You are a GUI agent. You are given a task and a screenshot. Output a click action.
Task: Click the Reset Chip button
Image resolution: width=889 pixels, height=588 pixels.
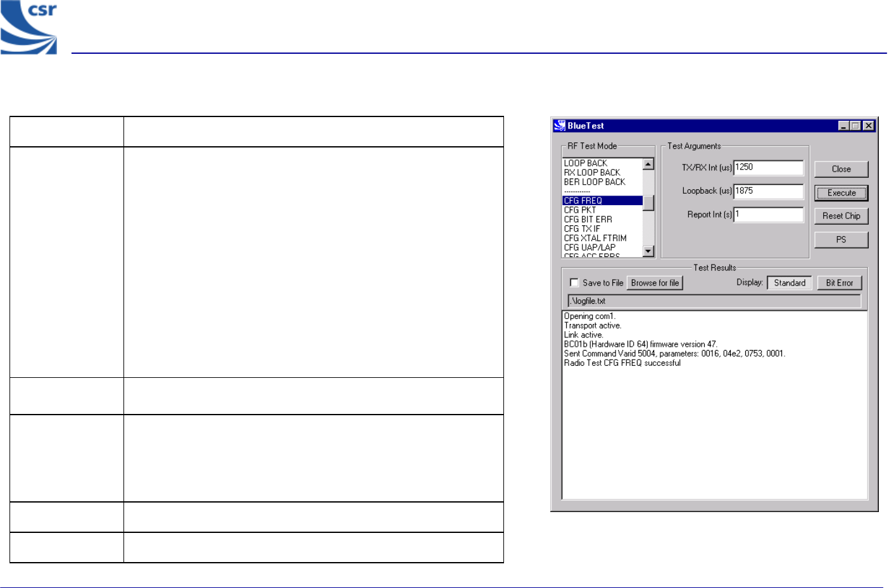(x=841, y=216)
